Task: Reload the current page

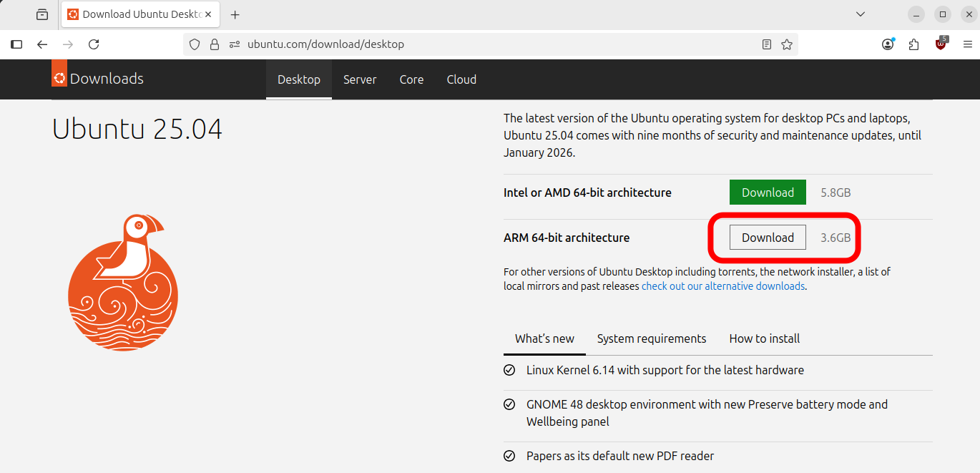Action: [x=94, y=44]
